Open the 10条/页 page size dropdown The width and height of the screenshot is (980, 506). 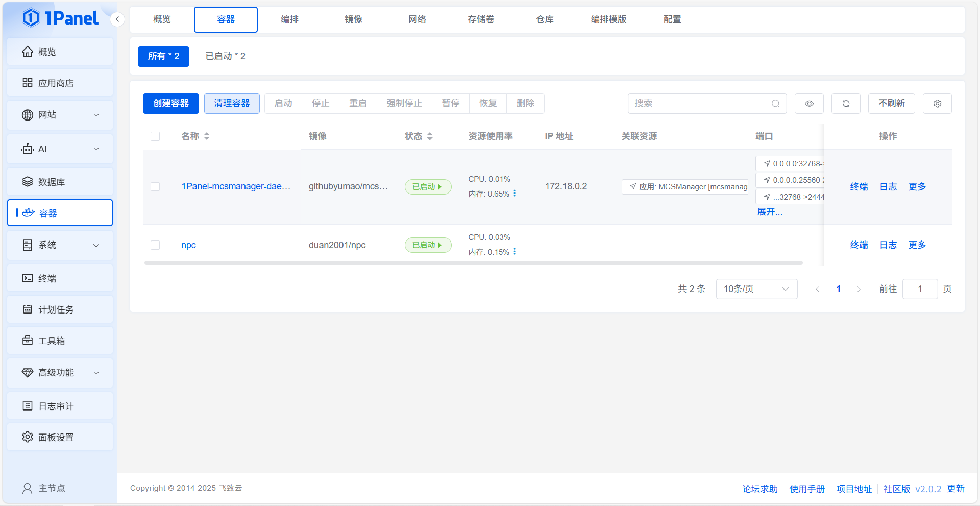coord(756,289)
